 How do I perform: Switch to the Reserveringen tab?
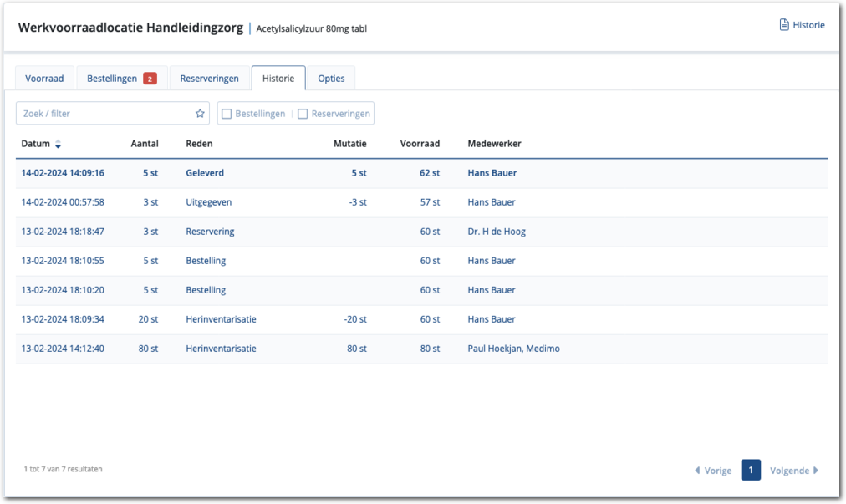[209, 79]
